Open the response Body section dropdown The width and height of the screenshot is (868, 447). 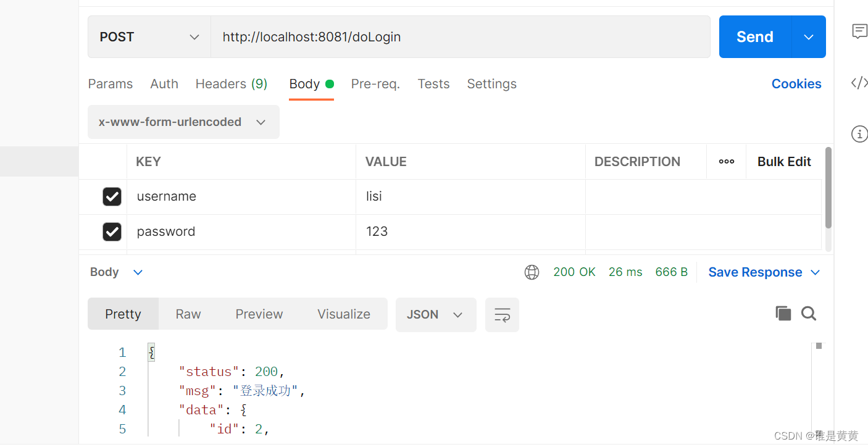(x=117, y=272)
